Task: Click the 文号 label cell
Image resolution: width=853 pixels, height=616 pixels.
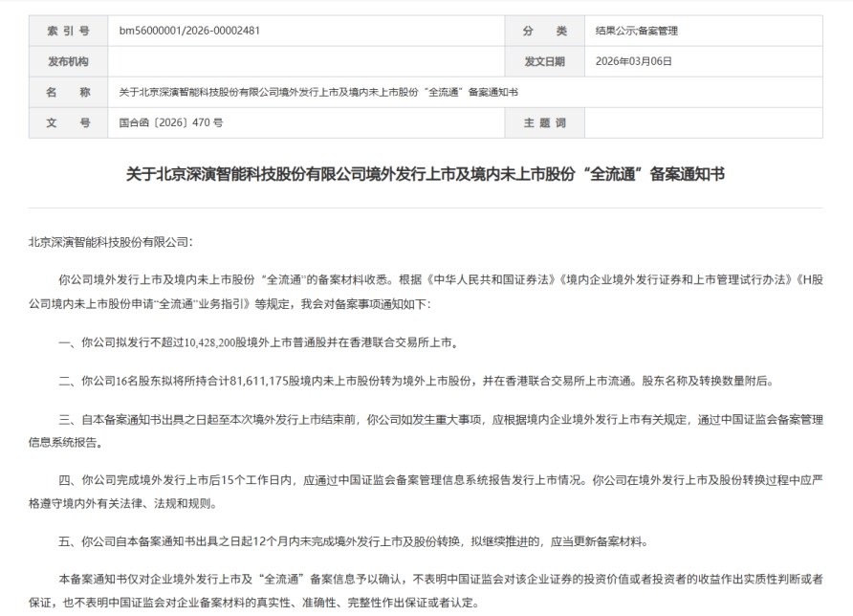Action: (68, 122)
